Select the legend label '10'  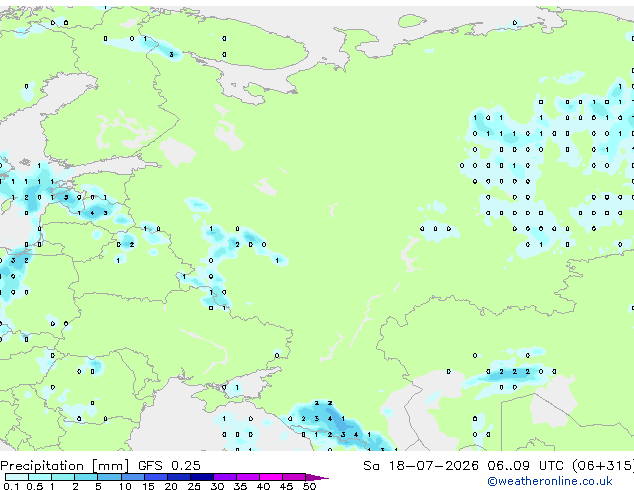click(125, 486)
